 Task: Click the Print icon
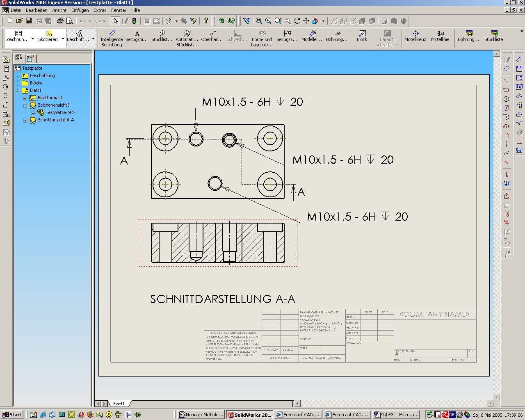coord(60,21)
